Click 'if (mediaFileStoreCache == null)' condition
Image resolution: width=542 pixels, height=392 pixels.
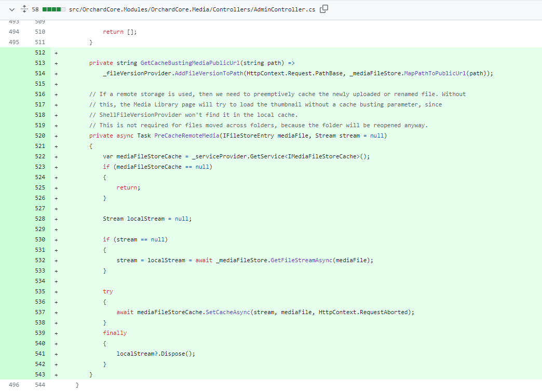[158, 167]
